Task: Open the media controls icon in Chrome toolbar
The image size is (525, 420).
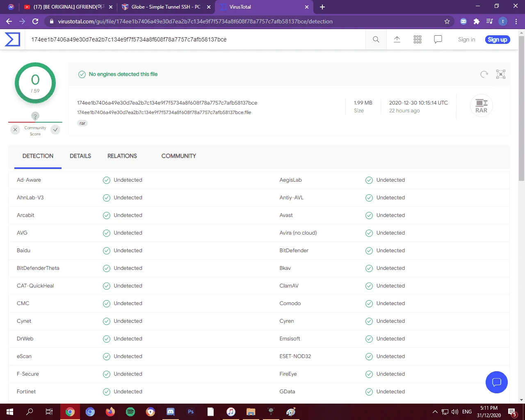Action: (x=489, y=21)
